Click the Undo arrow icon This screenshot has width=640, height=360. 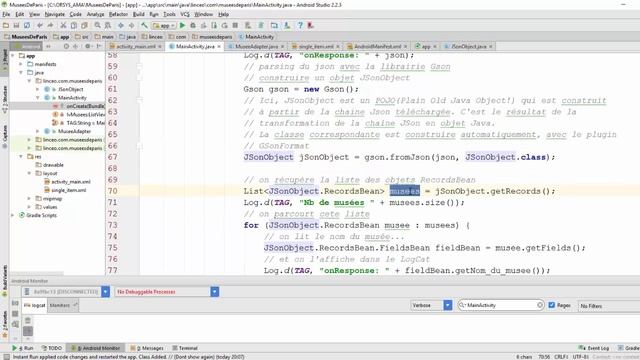point(40,25)
